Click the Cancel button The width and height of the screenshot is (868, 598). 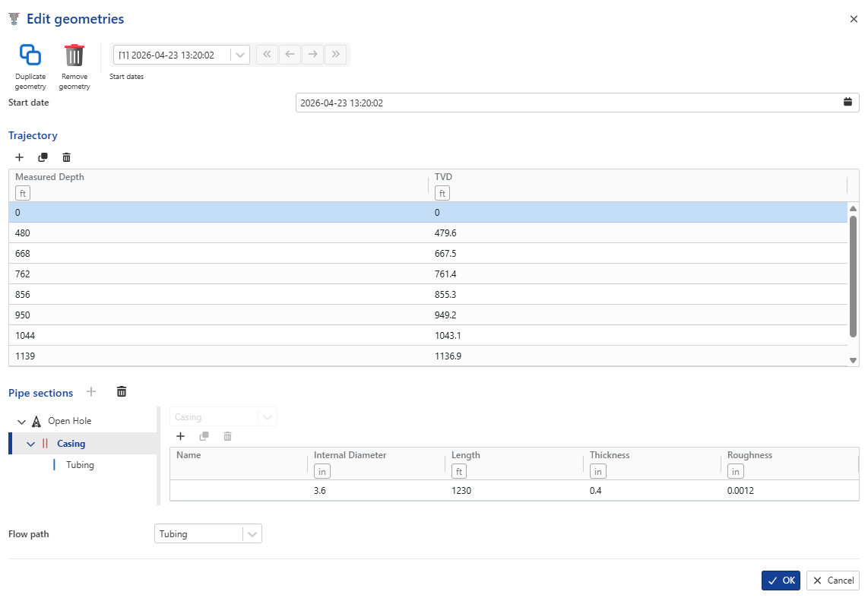(833, 581)
